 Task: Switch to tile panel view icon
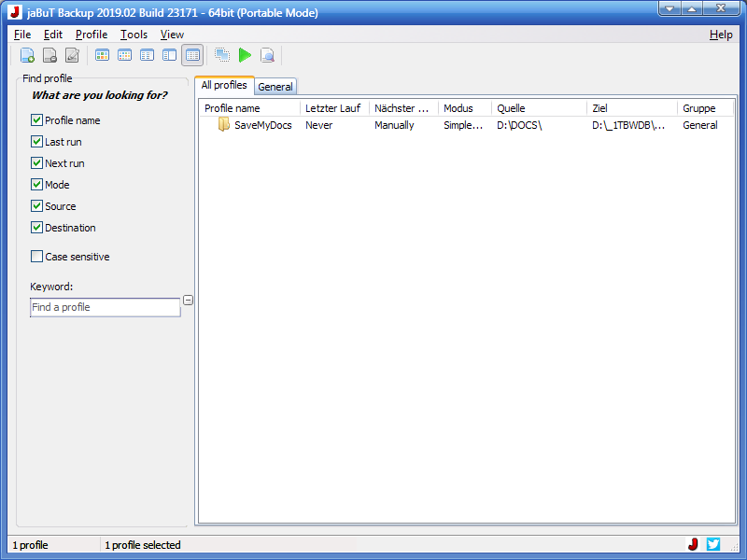pyautogui.click(x=169, y=55)
